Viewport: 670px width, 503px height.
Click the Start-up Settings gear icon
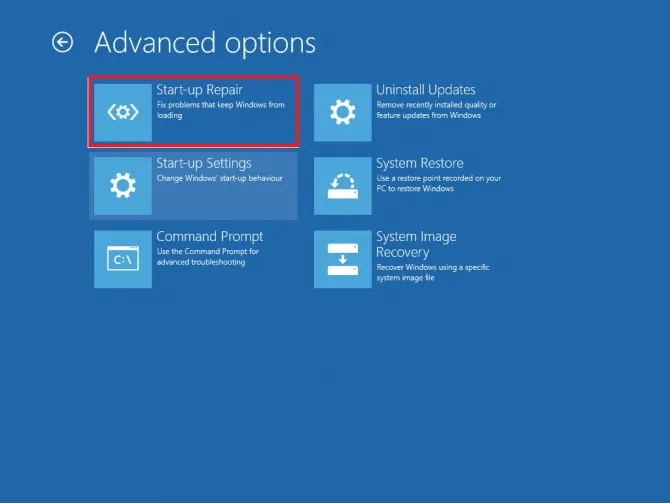click(x=123, y=186)
